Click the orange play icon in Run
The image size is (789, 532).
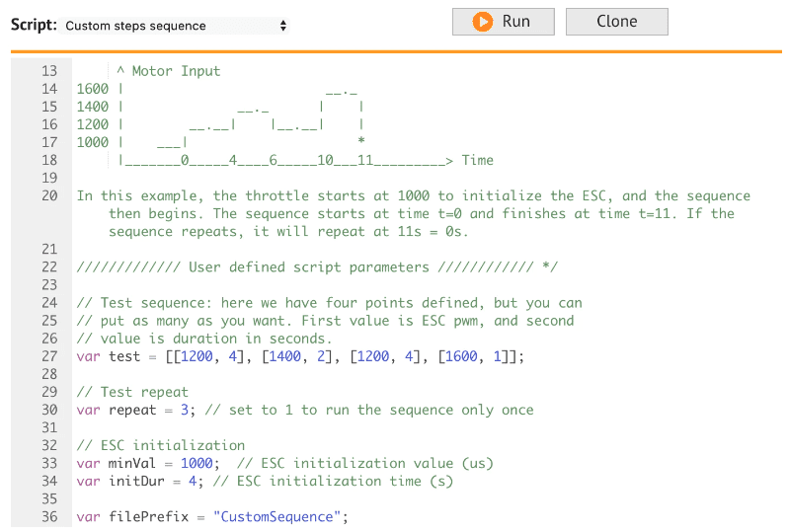(483, 22)
